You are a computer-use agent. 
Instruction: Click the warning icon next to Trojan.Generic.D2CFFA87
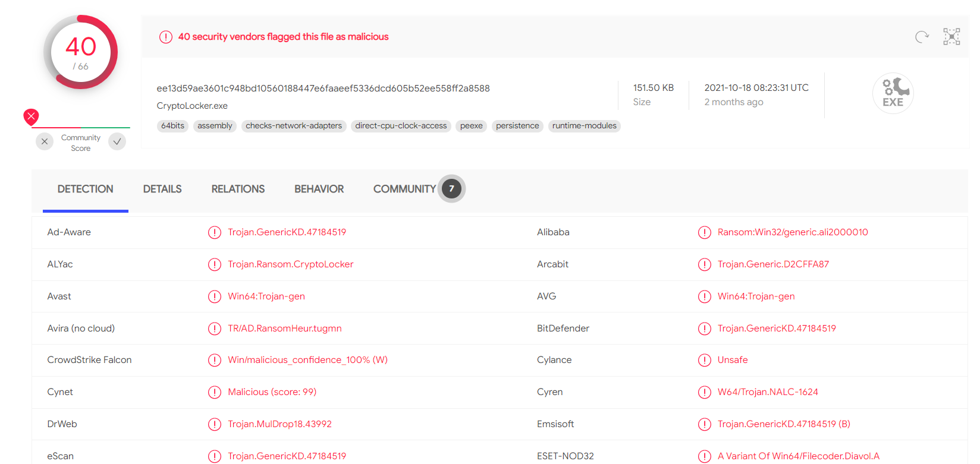tap(705, 264)
